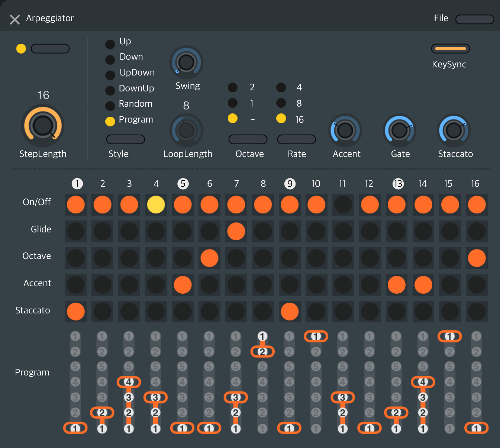This screenshot has width=500, height=448.
Task: Click the Gate knob
Action: (399, 130)
